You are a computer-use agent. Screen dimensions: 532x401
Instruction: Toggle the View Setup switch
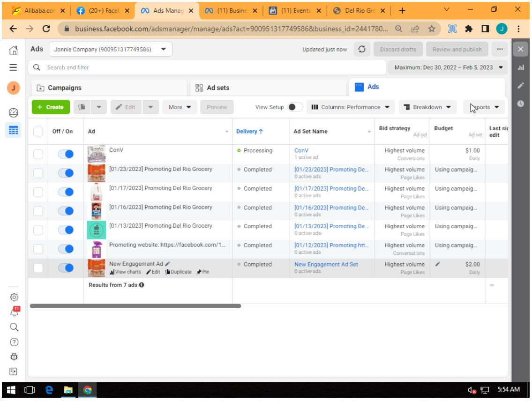click(x=295, y=107)
